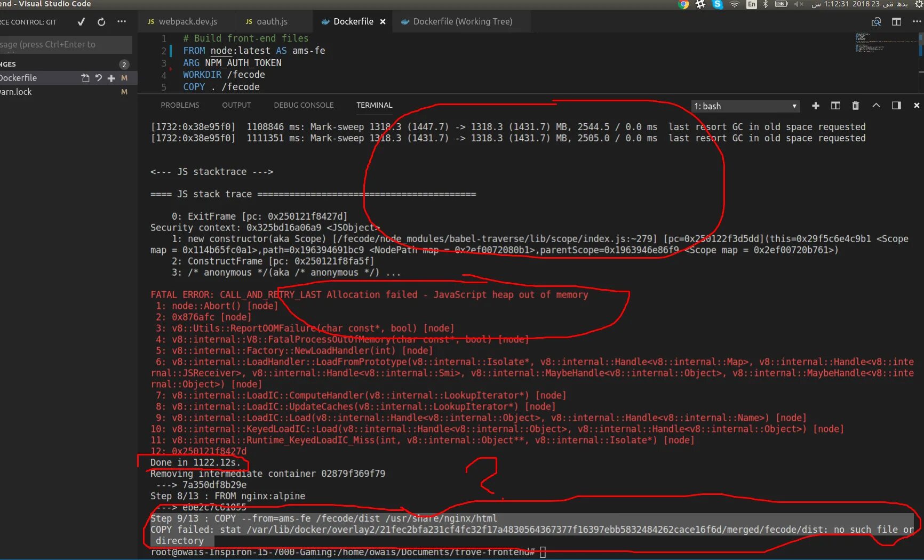Open the 'En' keyboard layout indicator

click(x=751, y=4)
